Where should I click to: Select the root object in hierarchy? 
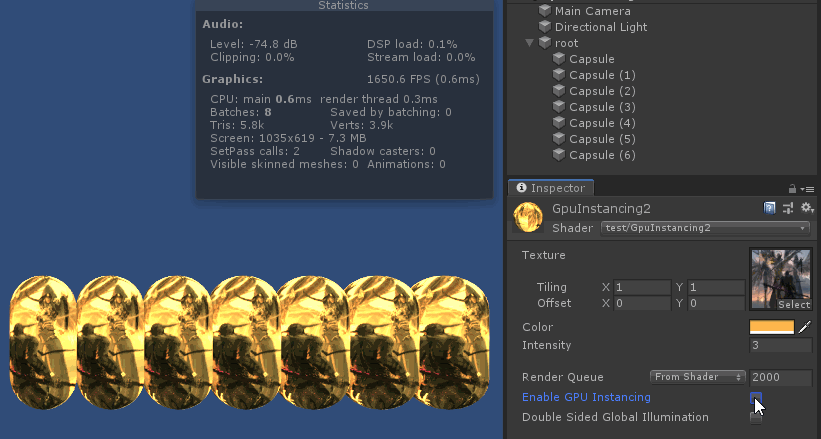pos(566,43)
